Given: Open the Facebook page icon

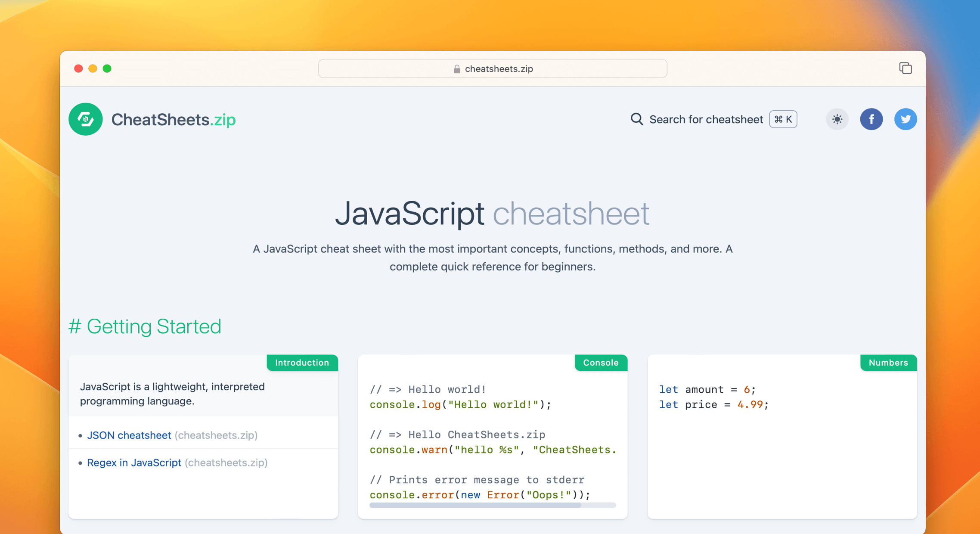Looking at the screenshot, I should (x=871, y=119).
